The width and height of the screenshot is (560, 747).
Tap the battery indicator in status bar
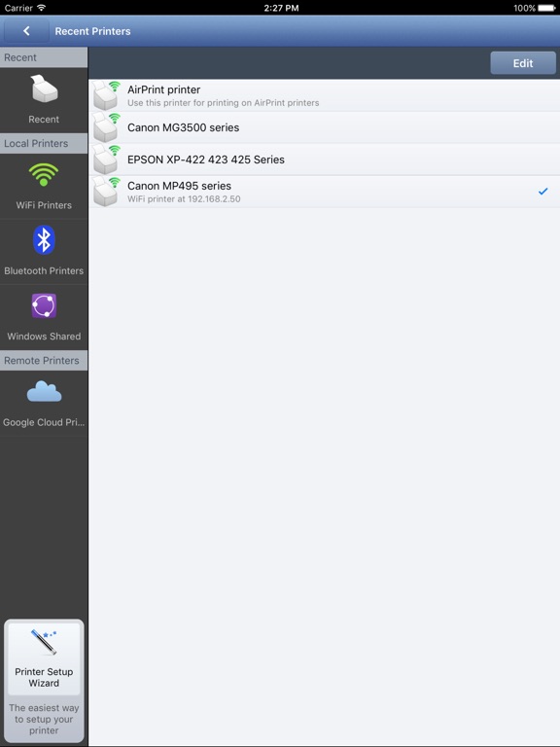click(x=546, y=8)
